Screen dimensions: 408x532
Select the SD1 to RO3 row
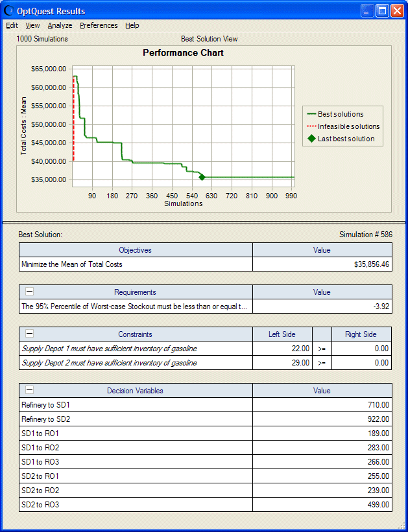(205, 462)
